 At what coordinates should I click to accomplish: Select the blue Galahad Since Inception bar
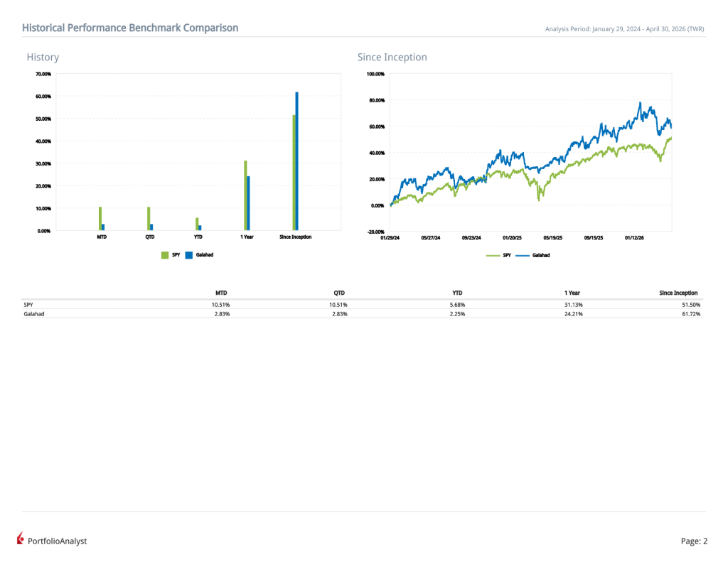click(x=297, y=161)
